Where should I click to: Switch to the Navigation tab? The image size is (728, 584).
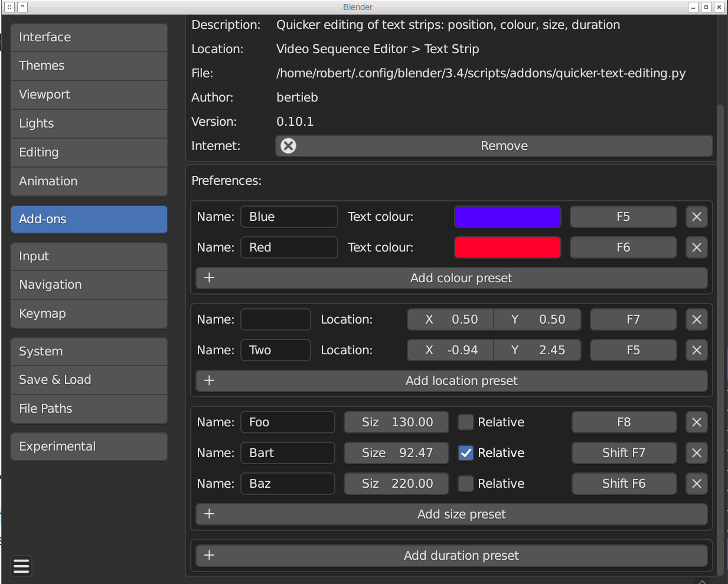pos(89,285)
